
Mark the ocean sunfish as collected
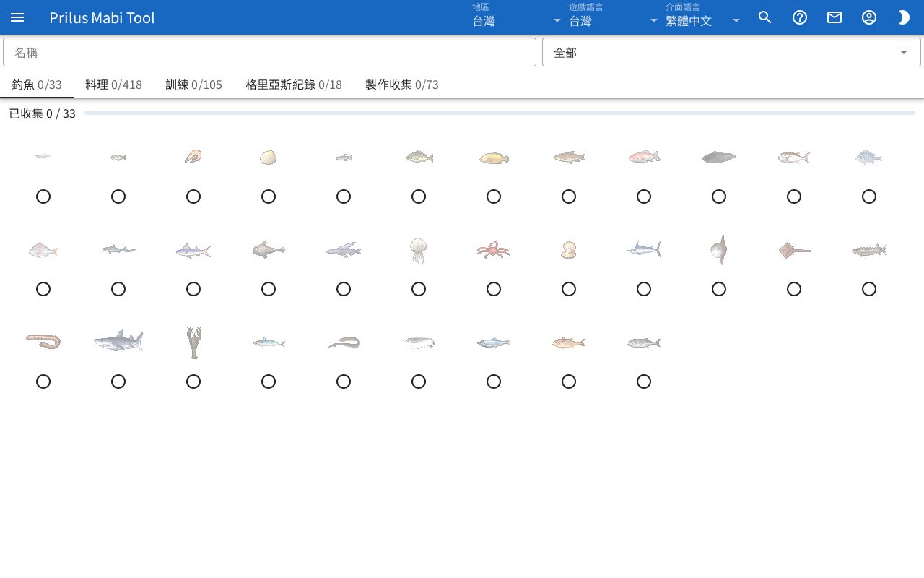(719, 289)
